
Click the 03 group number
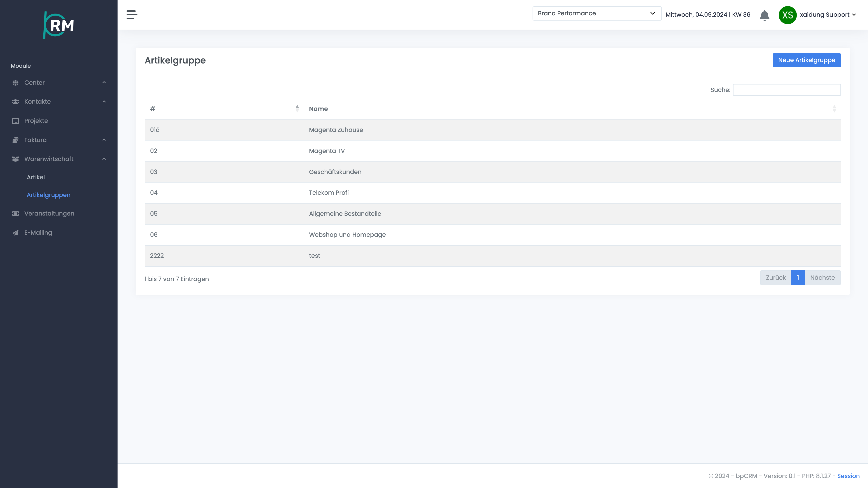coord(154,172)
